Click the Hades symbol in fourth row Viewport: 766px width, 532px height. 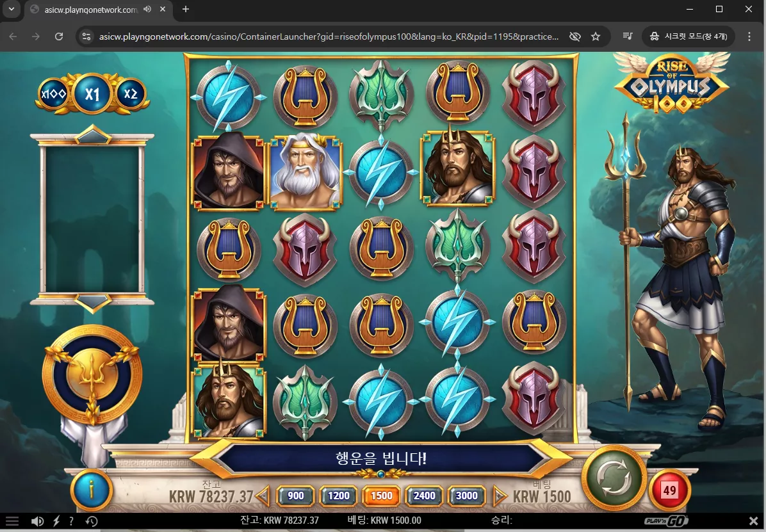229,323
